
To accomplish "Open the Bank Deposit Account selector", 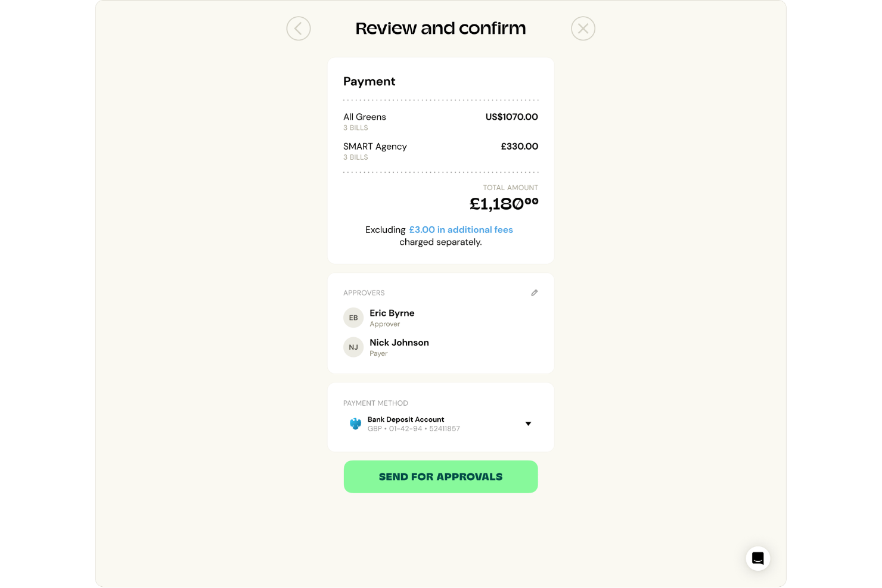I will click(440, 424).
